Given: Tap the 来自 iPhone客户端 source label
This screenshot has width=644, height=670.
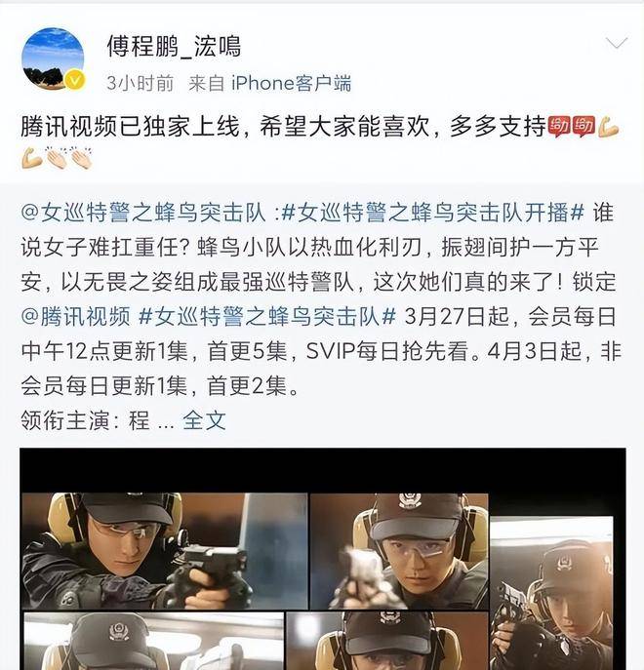Looking at the screenshot, I should 270,83.
